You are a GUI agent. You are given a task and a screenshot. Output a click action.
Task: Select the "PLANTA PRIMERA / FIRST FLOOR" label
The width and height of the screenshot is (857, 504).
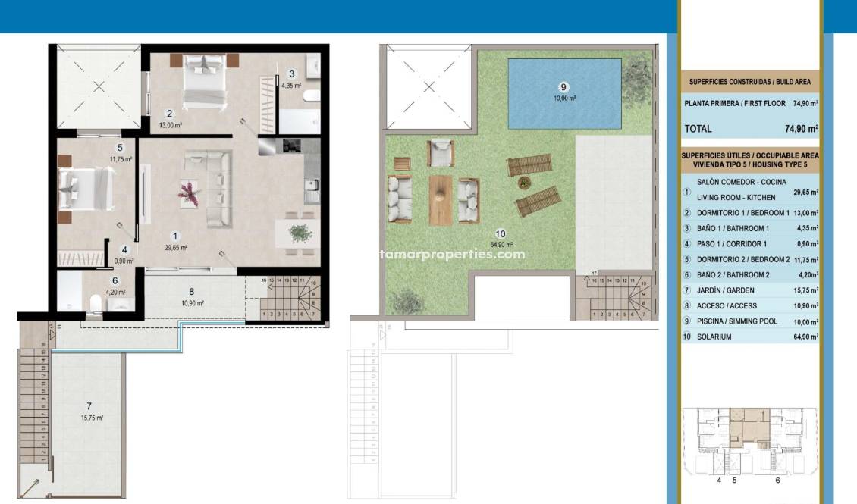click(x=735, y=103)
